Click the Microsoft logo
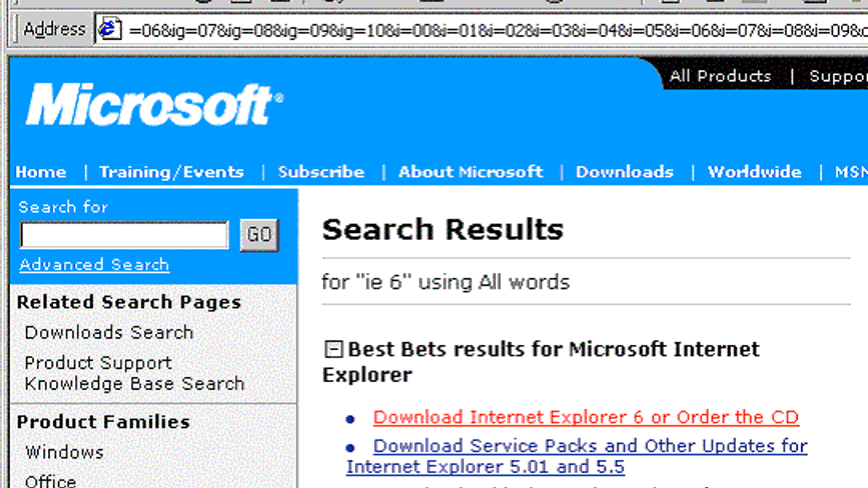The height and width of the screenshot is (488, 868). 154,105
